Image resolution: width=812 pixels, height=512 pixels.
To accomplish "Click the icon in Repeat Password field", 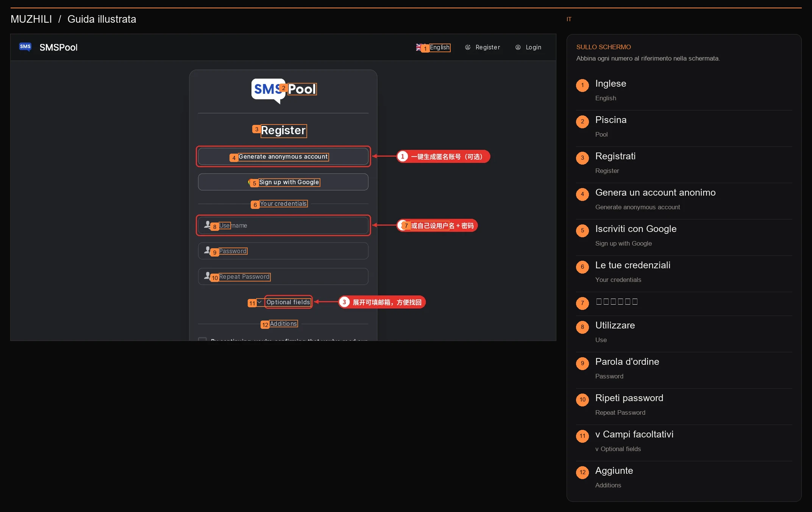I will pyautogui.click(x=207, y=276).
